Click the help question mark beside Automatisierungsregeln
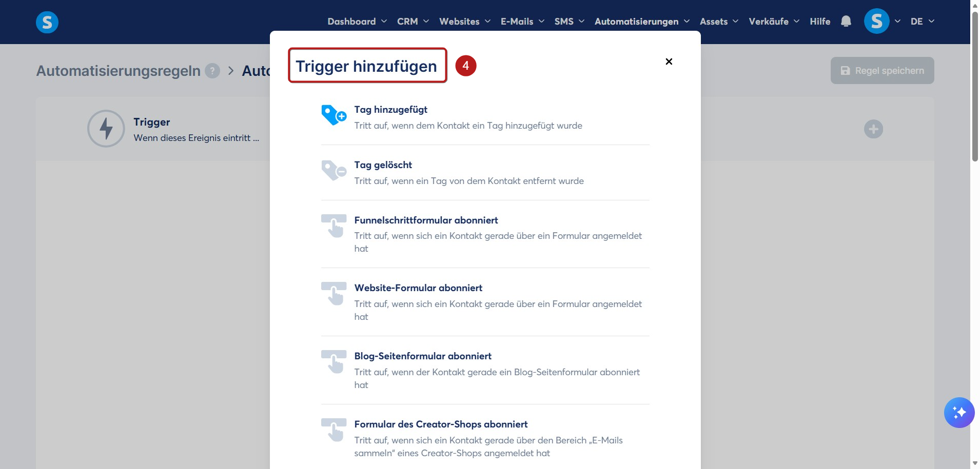 pos(212,71)
